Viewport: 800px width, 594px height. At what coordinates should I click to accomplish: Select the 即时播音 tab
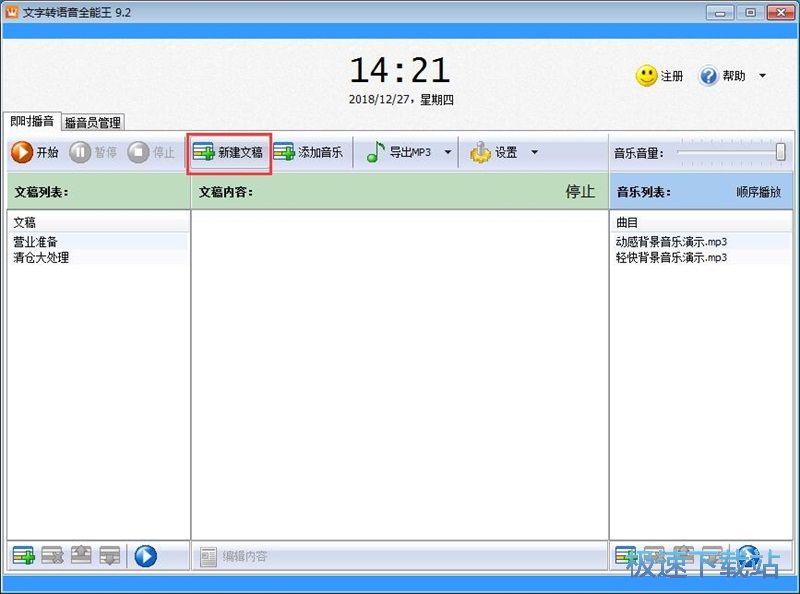pyautogui.click(x=30, y=122)
